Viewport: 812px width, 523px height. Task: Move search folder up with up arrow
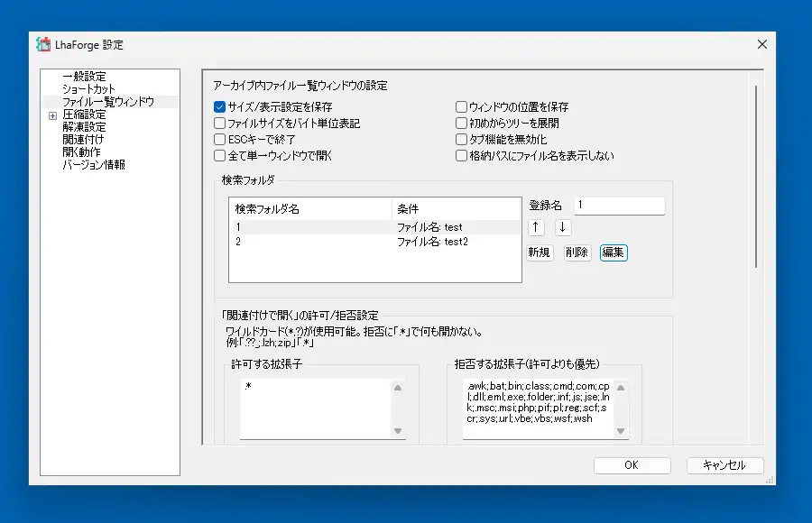coord(536,227)
